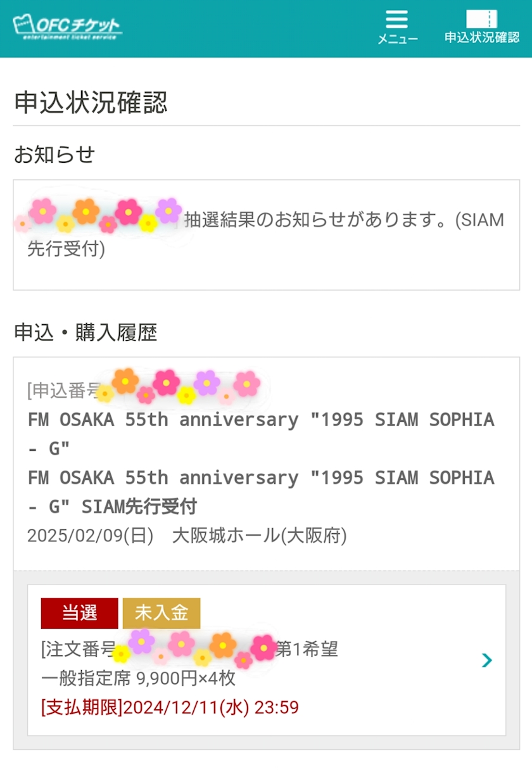Click the yellow 未入金 status badge
This screenshot has height=772, width=532.
161,613
